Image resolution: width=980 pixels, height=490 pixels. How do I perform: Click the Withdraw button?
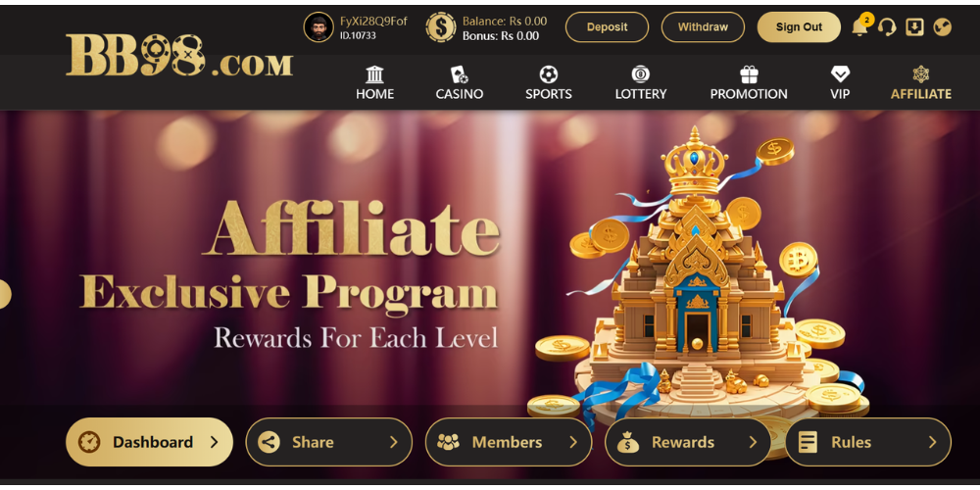pyautogui.click(x=703, y=27)
